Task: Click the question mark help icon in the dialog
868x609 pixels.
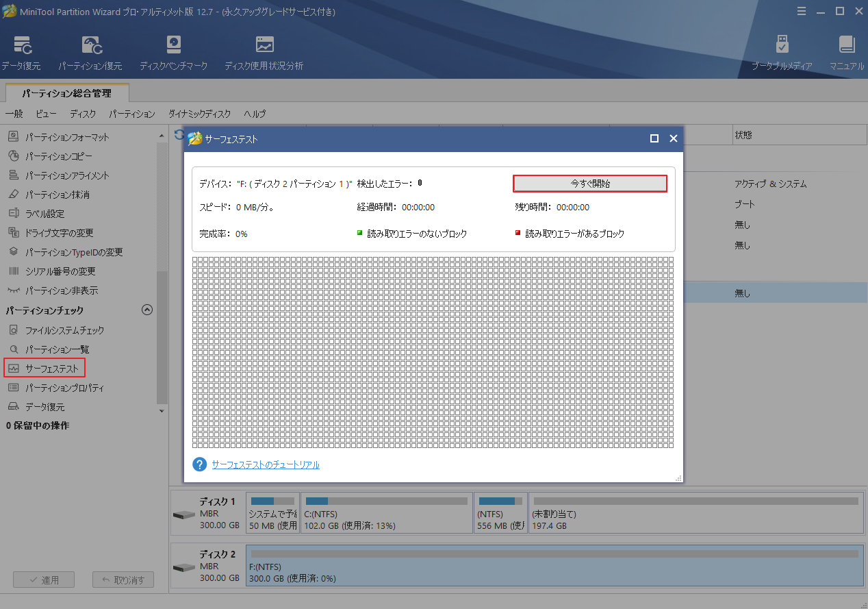Action: [x=199, y=464]
